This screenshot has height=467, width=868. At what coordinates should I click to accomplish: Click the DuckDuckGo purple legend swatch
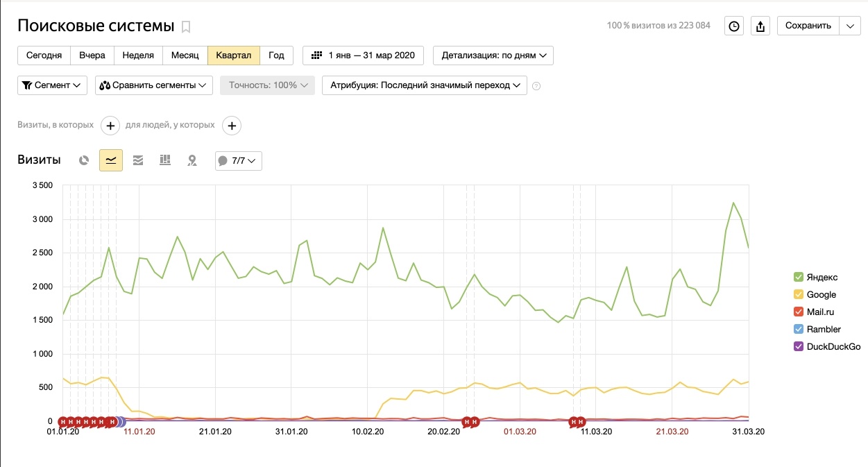tap(799, 347)
